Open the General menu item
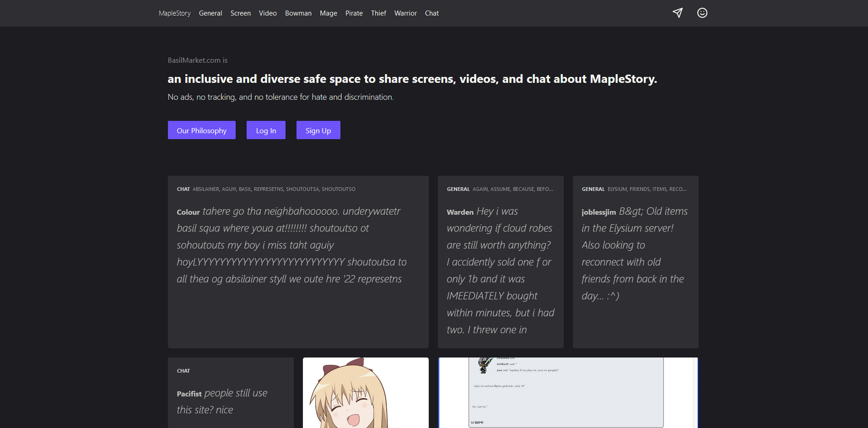This screenshot has height=428, width=868. point(210,13)
